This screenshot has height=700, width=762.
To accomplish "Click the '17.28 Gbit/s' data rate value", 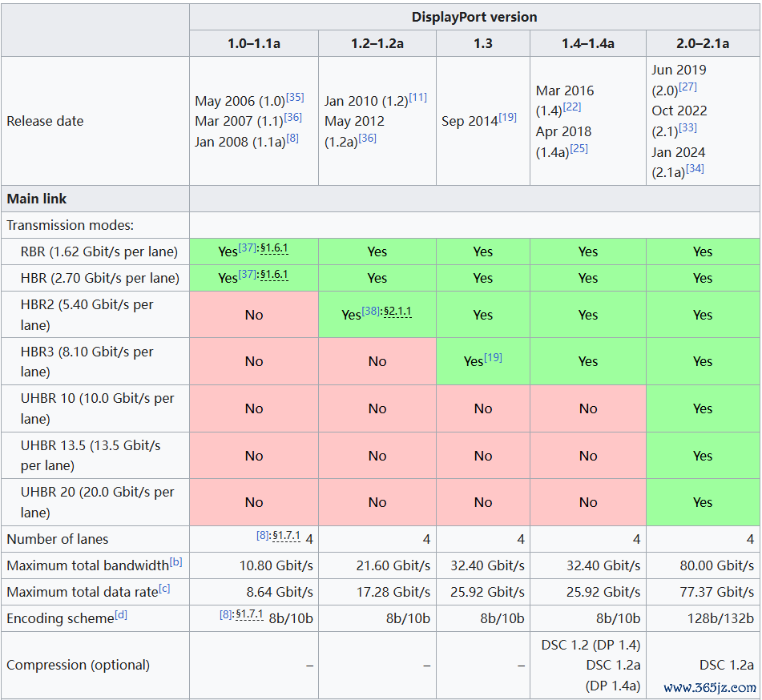I will pyautogui.click(x=393, y=592).
